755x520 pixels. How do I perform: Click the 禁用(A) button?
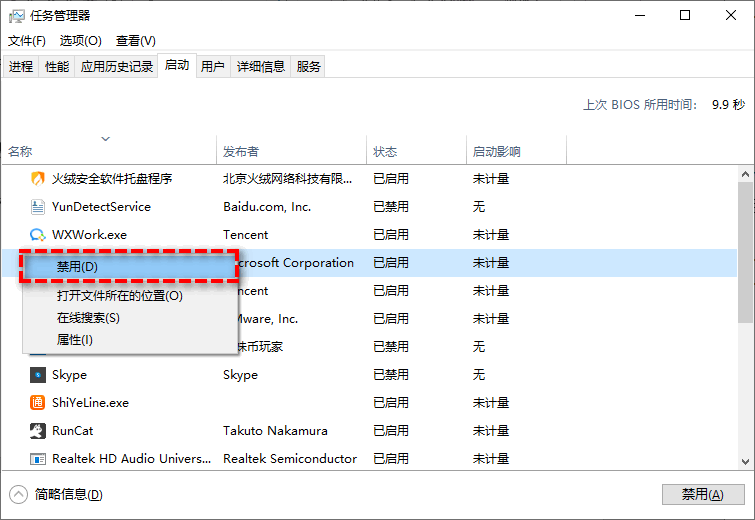[x=703, y=494]
